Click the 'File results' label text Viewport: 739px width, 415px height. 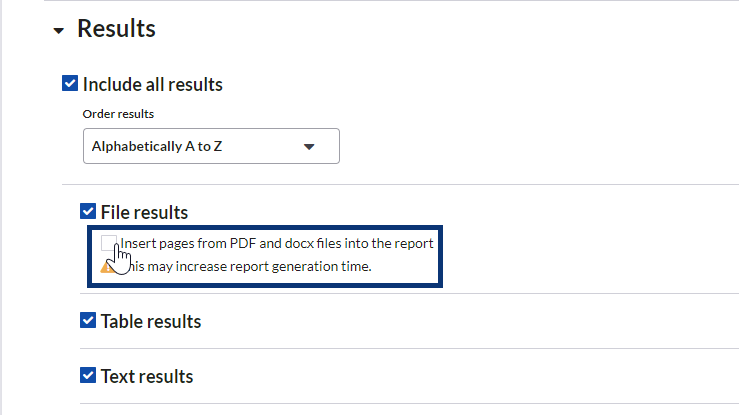[x=144, y=212]
